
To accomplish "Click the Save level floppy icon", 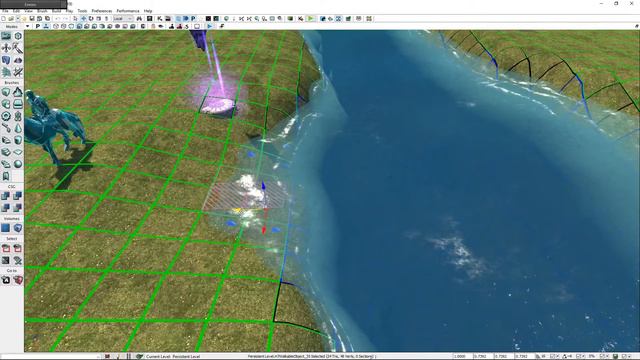I will 31,19.
